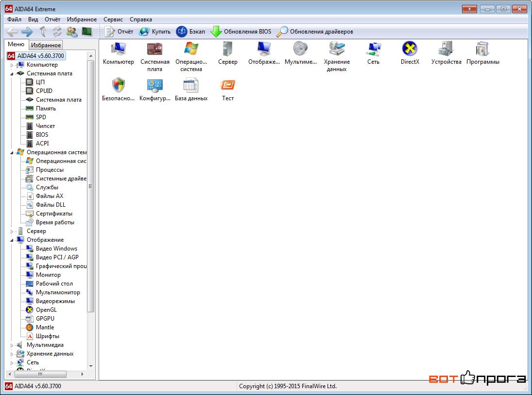Open the Сервис menu
Image resolution: width=532 pixels, height=395 pixels.
[x=113, y=19]
